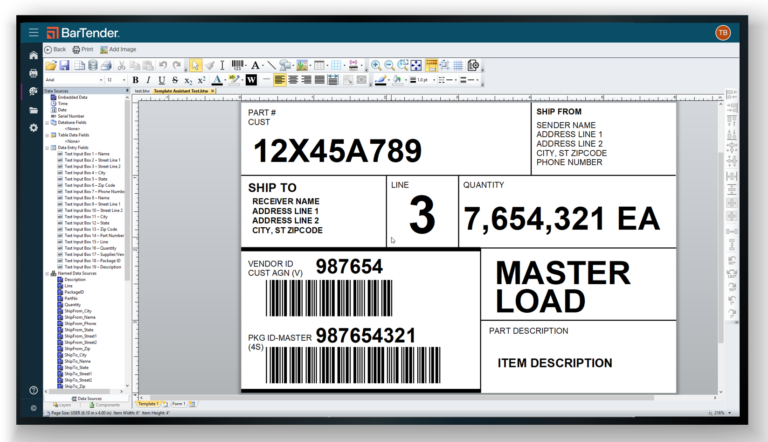Click the fit-to-window zoom icon
Screen dimensions: 768x442
point(416,65)
